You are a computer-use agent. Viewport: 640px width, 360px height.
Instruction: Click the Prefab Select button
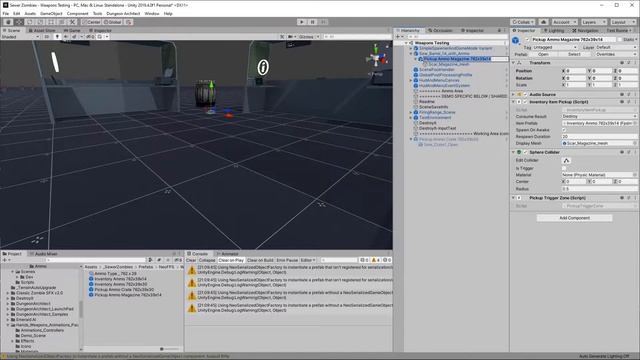click(x=574, y=54)
